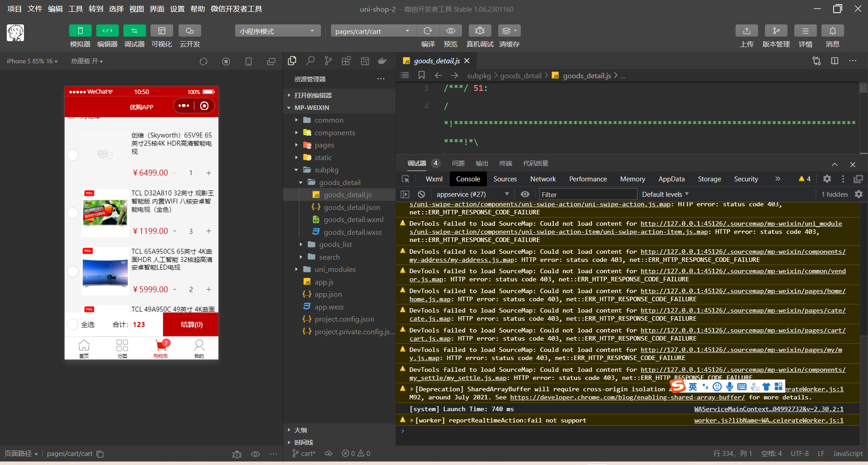Increase quantity of TCL D32A810 item

click(x=208, y=231)
